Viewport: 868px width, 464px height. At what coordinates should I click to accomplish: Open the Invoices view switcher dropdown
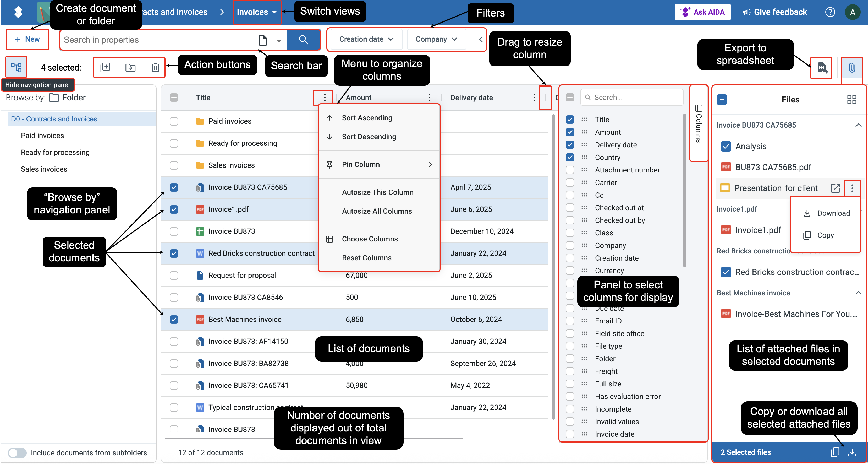point(256,12)
